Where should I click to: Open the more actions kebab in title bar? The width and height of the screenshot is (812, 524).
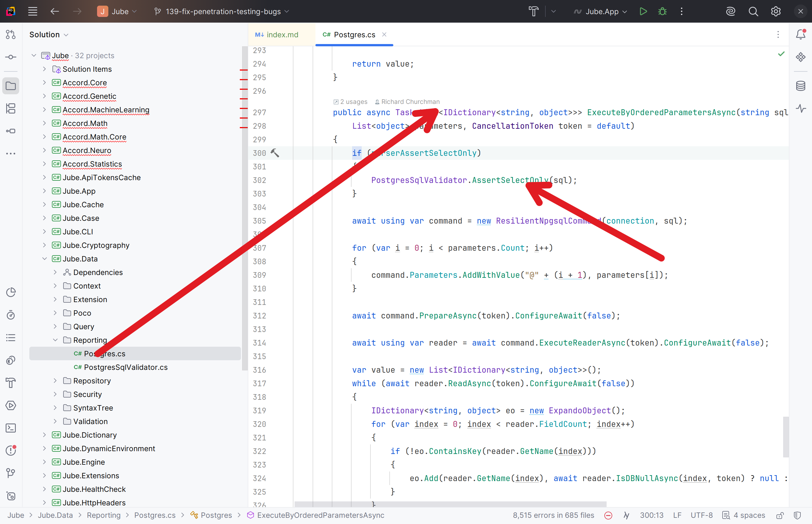tap(681, 11)
